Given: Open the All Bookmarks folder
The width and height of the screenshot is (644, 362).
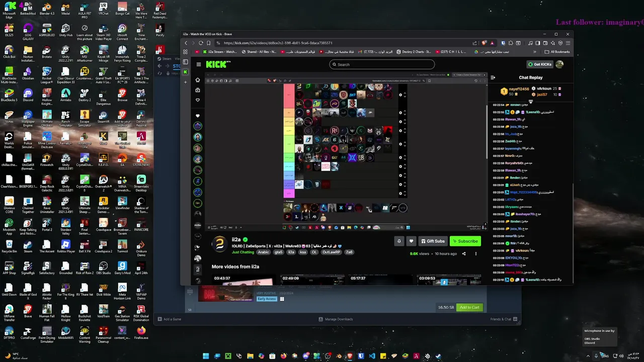Looking at the screenshot, I should 557,51.
